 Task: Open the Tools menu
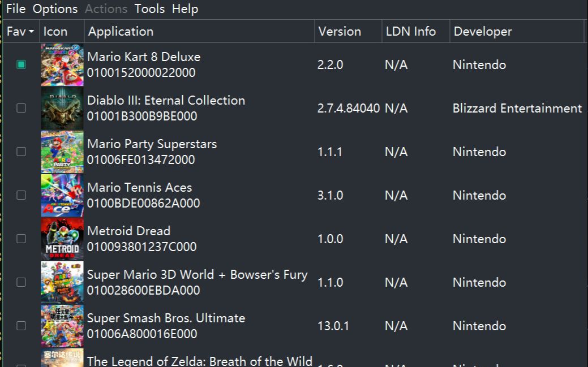tap(149, 9)
